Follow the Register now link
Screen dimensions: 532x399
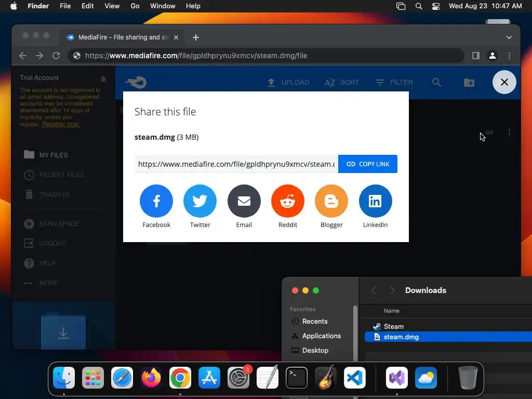(61, 124)
